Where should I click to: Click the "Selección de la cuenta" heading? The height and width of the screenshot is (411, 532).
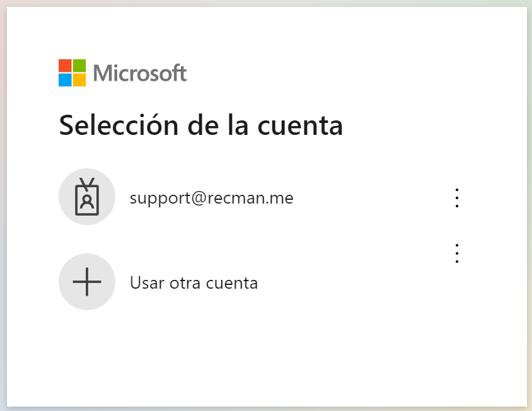pos(201,125)
